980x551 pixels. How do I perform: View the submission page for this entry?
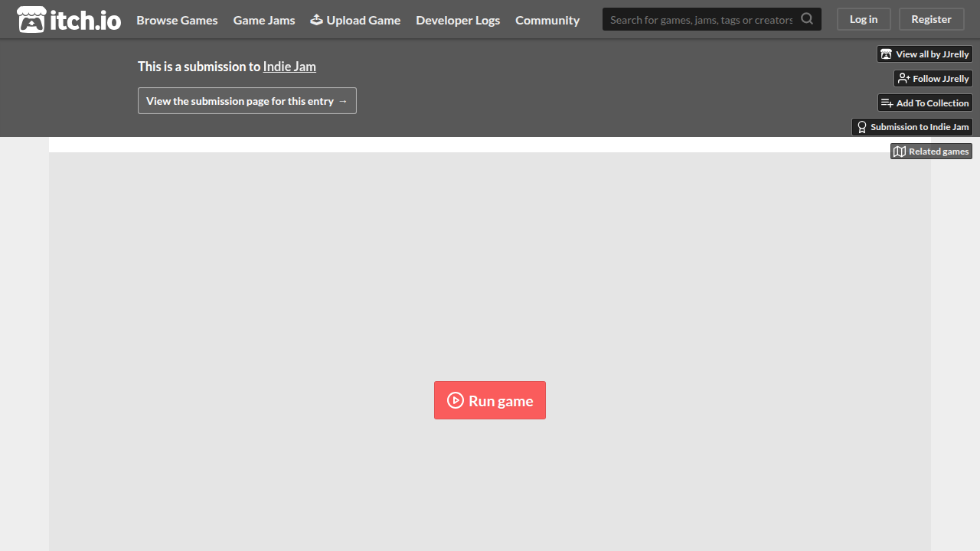247,101
